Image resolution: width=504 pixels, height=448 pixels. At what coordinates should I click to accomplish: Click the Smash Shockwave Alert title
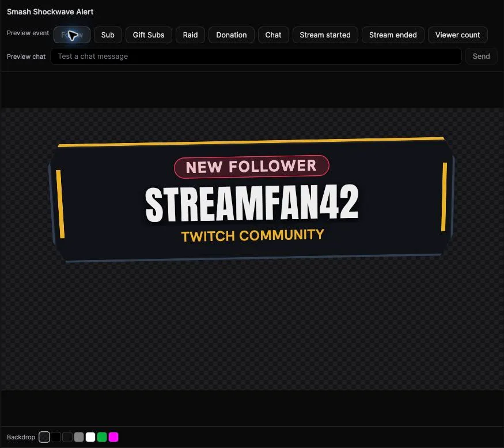point(50,12)
